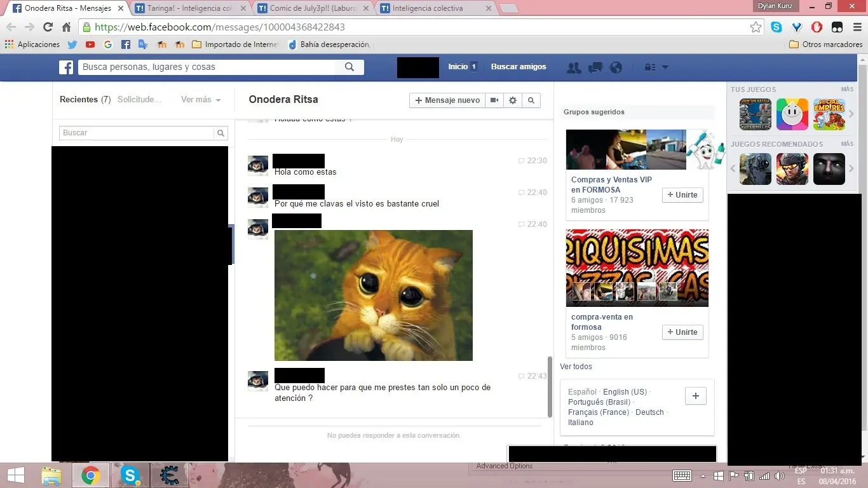Image resolution: width=868 pixels, height=488 pixels.
Task: Search within the conversation magnifier icon
Action: [531, 100]
